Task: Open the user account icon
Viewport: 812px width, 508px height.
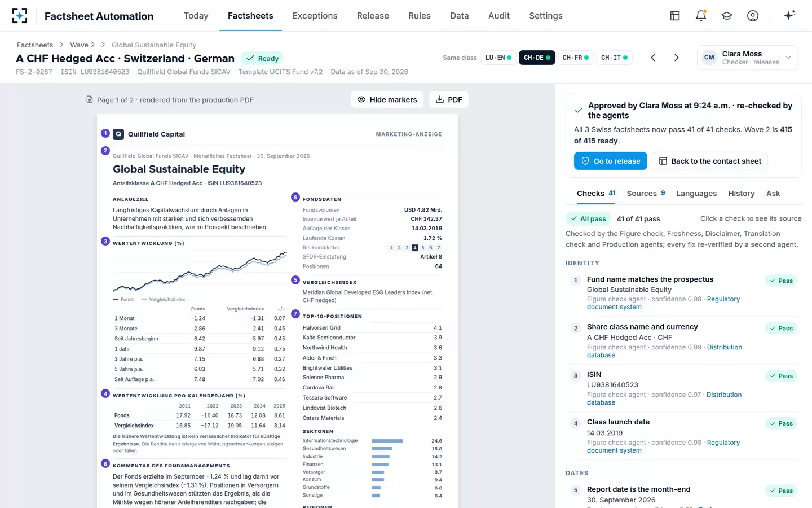Action: point(753,16)
